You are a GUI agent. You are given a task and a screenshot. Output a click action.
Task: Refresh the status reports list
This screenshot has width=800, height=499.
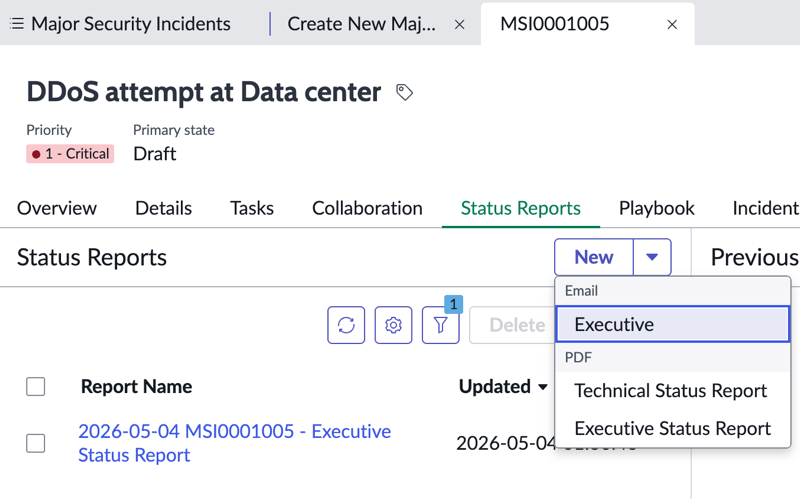(x=346, y=325)
